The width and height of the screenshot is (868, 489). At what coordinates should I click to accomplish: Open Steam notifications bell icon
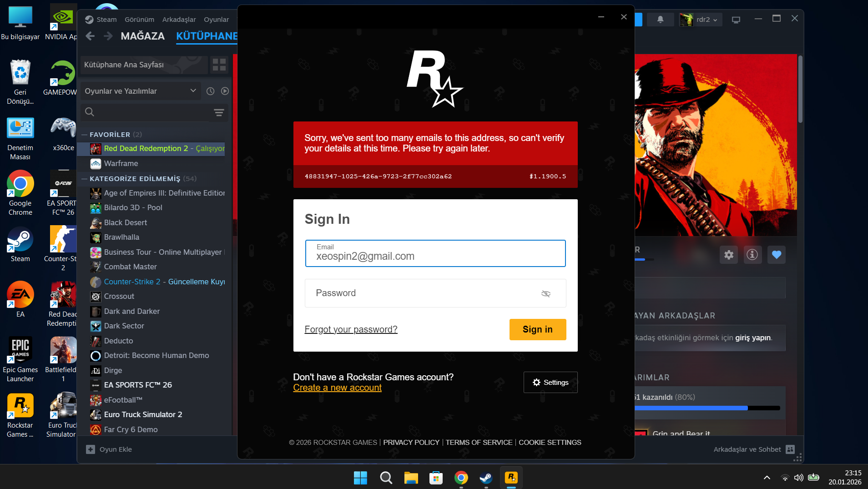coord(660,20)
